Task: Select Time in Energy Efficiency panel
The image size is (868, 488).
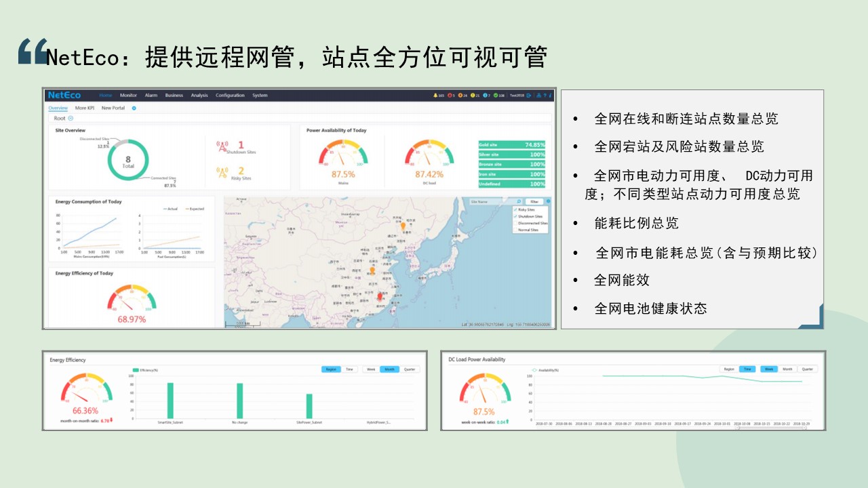Action: coord(349,369)
